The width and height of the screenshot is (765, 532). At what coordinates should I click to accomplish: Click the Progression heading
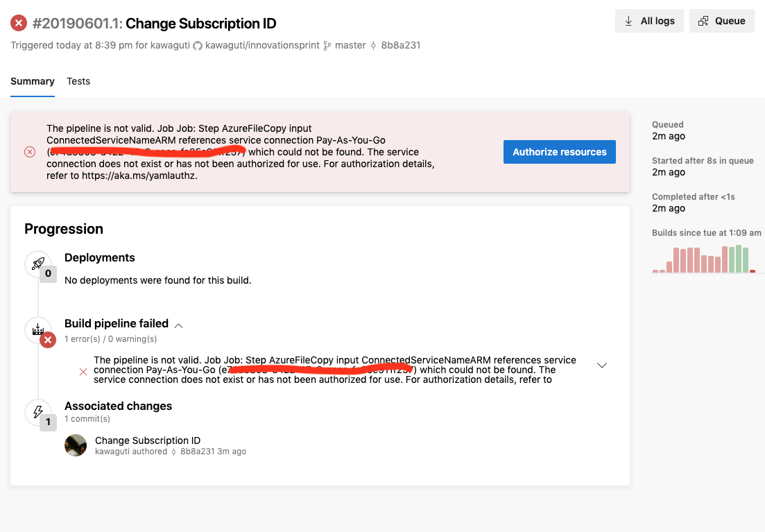64,229
